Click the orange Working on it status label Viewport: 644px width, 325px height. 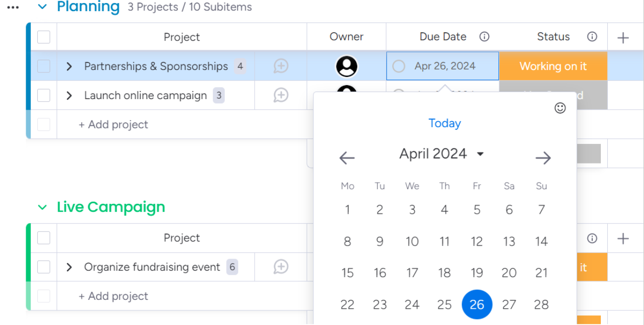[553, 66]
